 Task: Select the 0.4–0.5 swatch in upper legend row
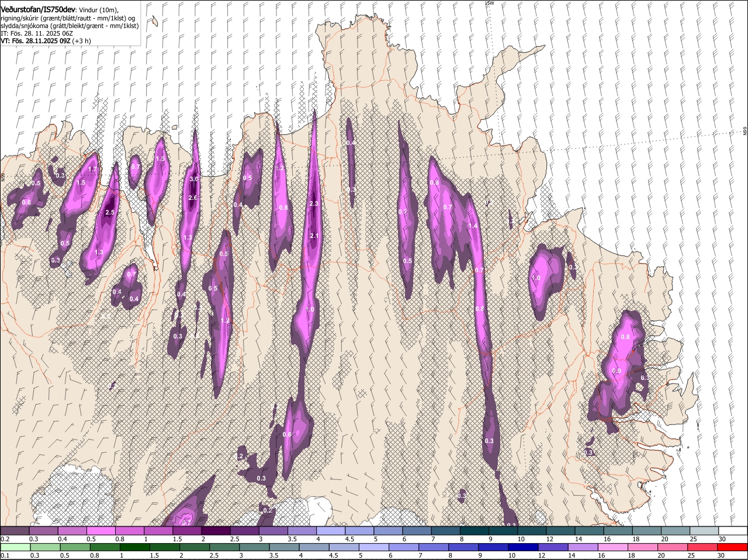pos(72,530)
